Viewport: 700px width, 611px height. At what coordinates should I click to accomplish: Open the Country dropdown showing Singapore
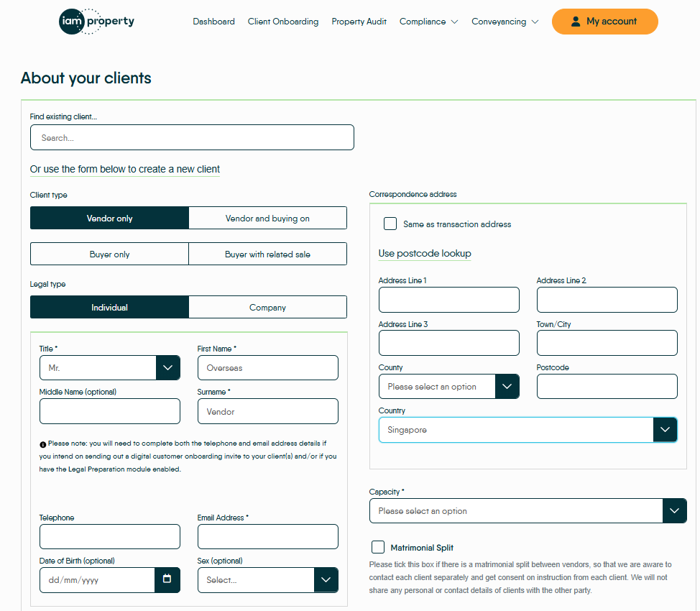pos(665,430)
